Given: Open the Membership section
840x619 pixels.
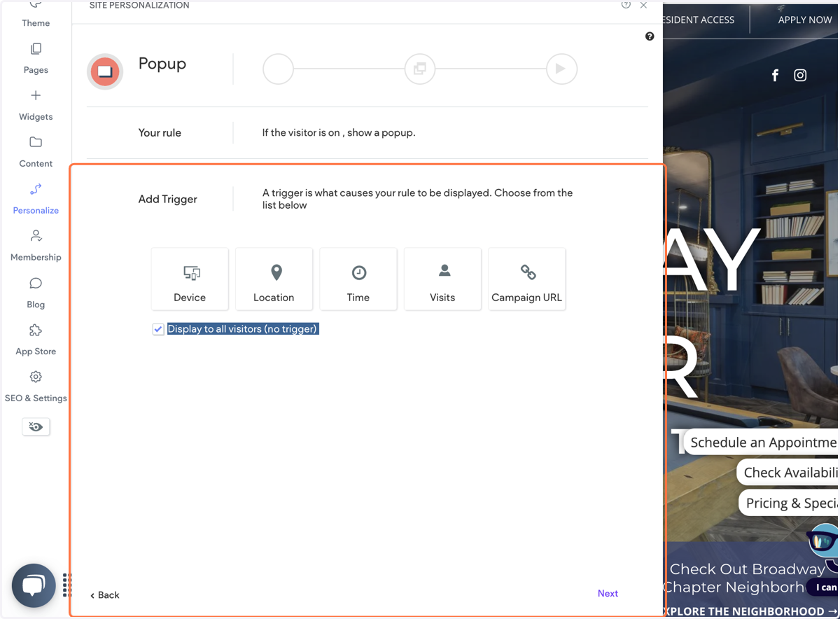Looking at the screenshot, I should (36, 246).
